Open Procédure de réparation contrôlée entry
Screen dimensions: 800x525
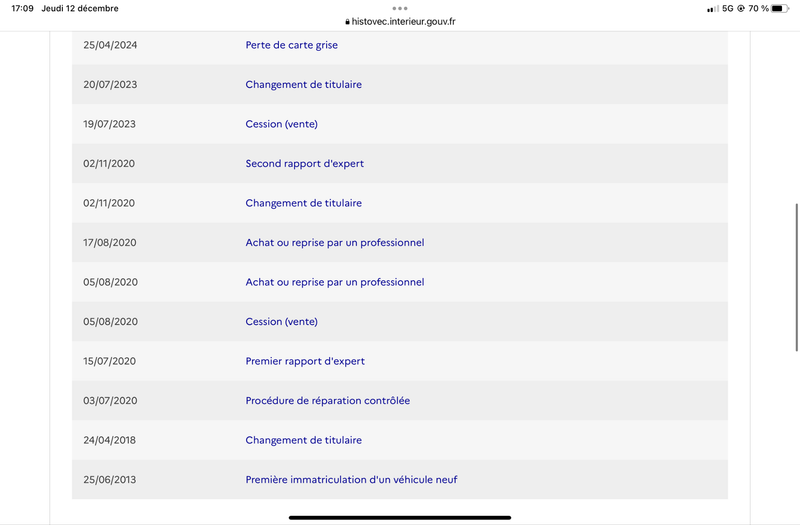coord(328,401)
